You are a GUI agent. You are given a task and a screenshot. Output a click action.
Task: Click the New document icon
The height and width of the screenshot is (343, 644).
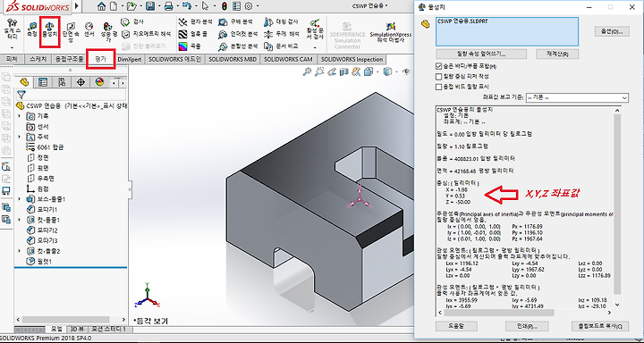[114, 6]
